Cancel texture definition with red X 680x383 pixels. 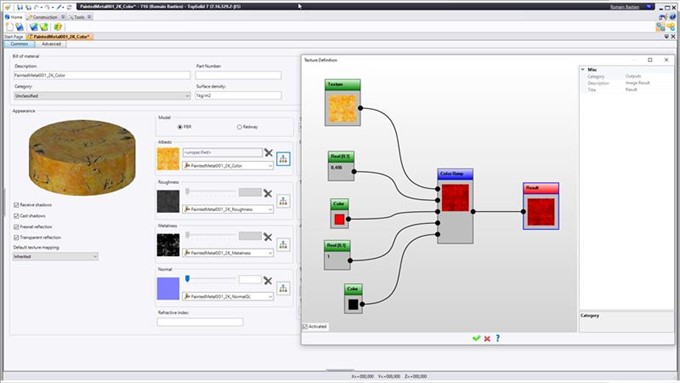tap(487, 339)
